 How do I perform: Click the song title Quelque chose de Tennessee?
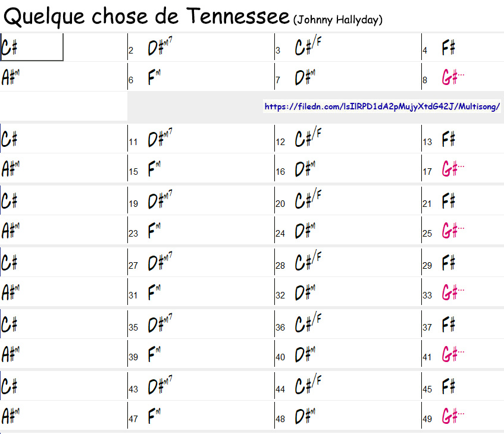coord(146,16)
